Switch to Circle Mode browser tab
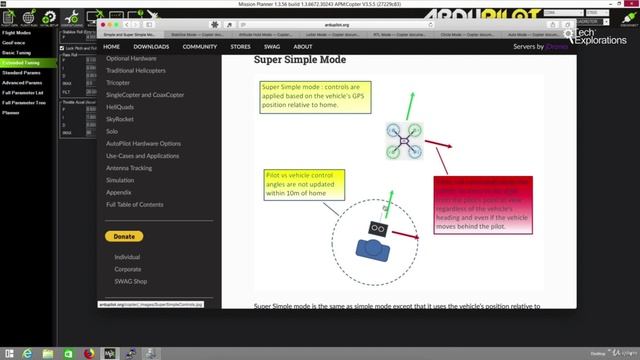 click(x=467, y=35)
